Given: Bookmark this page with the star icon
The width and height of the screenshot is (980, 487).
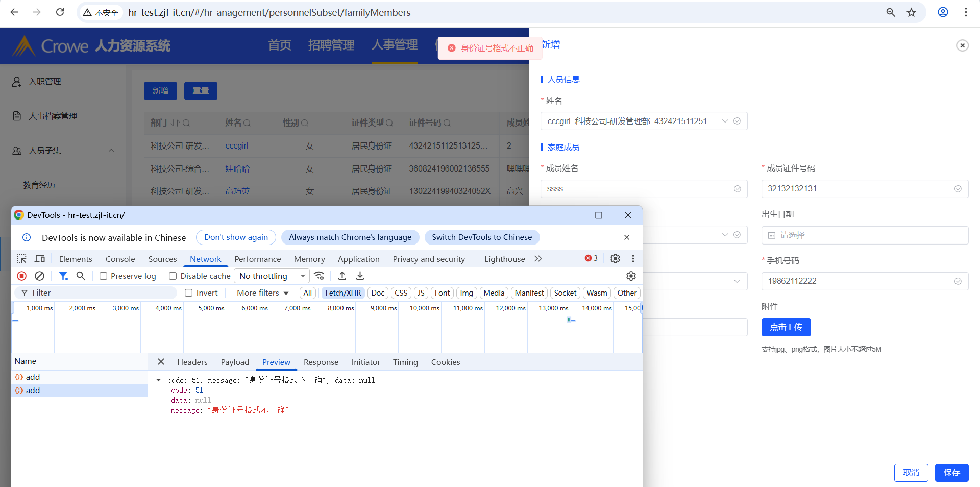Looking at the screenshot, I should pos(911,12).
